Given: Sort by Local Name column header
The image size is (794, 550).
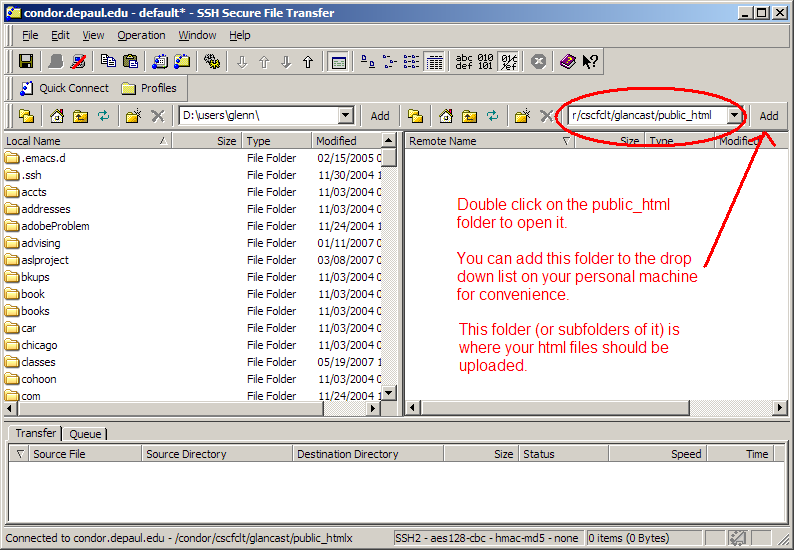Looking at the screenshot, I should click(x=88, y=141).
